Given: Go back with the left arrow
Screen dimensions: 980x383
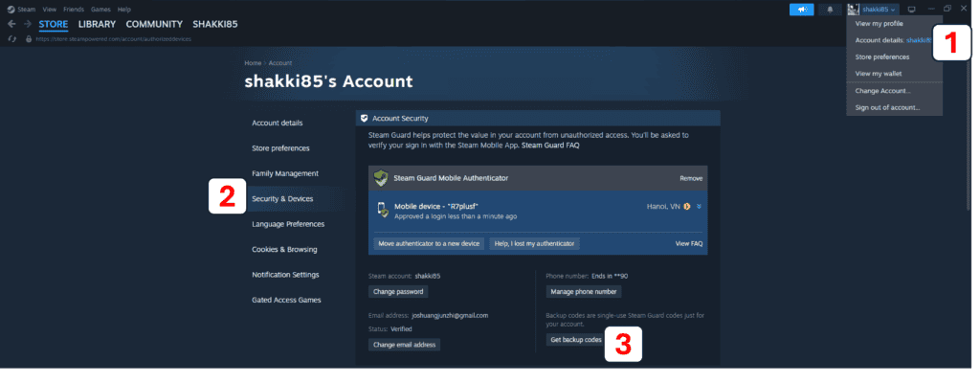Looking at the screenshot, I should [x=12, y=23].
